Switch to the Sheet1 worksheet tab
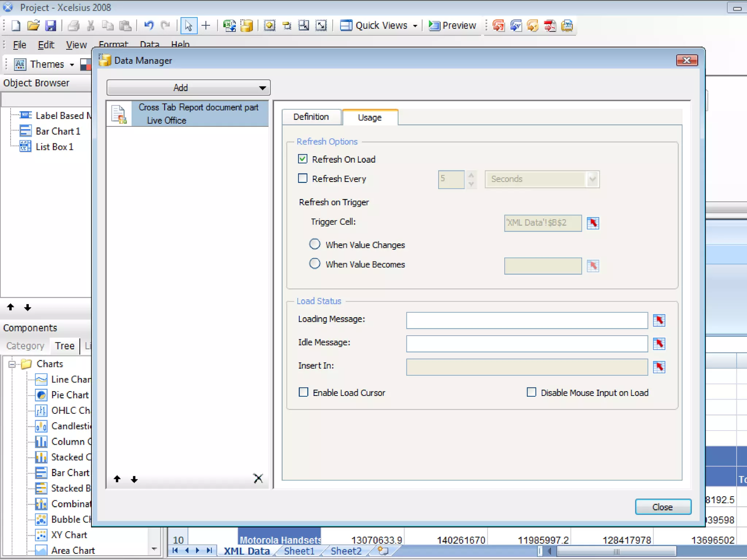Image resolution: width=747 pixels, height=560 pixels. 299,551
